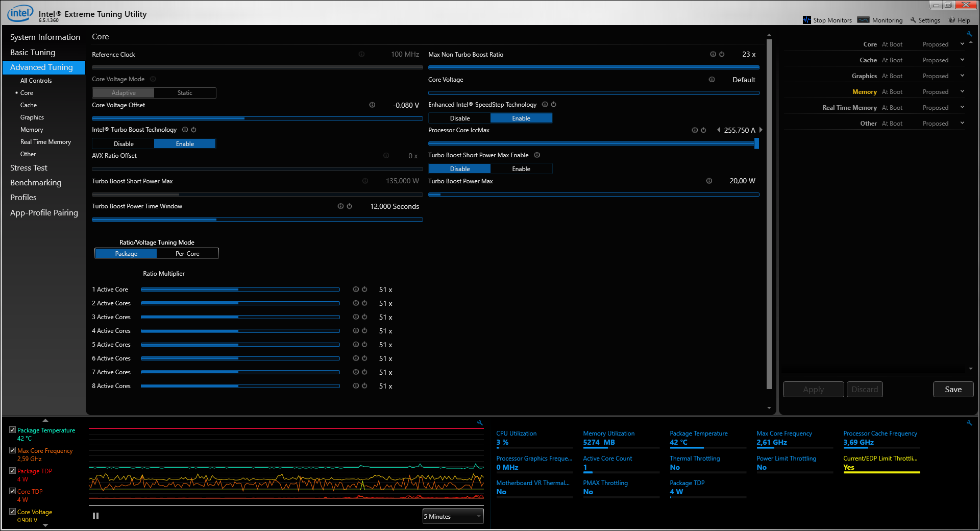The image size is (980, 531).
Task: Select All Controls under Advanced Tuning
Action: coord(36,81)
